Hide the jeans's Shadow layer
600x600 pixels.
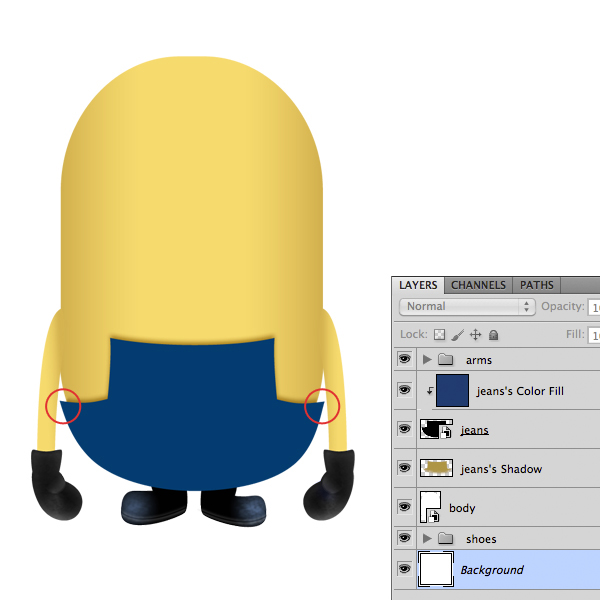tap(405, 468)
